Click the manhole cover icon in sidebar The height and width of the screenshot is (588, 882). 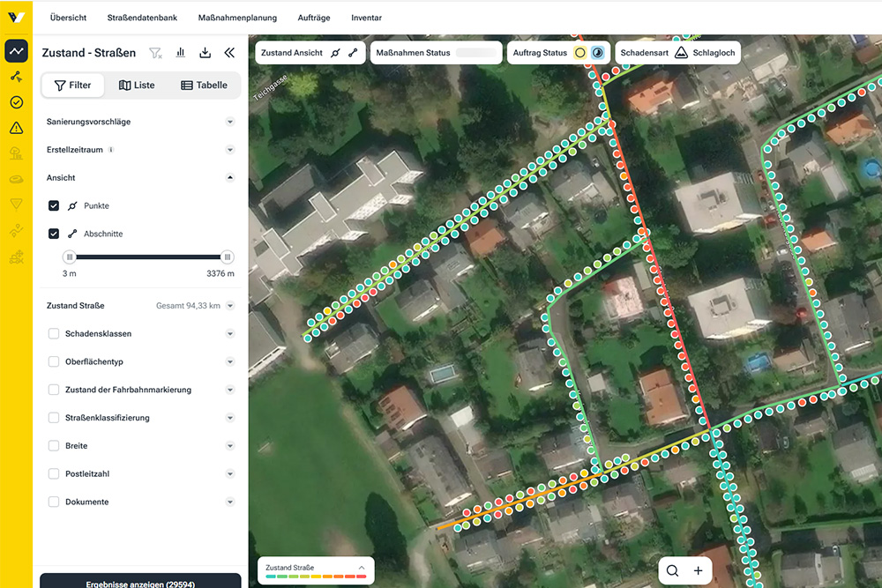16,179
